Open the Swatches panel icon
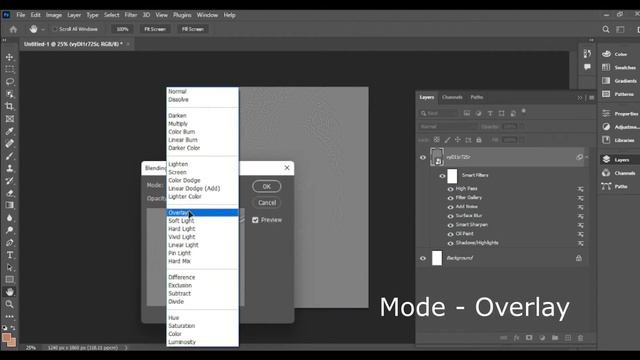 click(606, 67)
